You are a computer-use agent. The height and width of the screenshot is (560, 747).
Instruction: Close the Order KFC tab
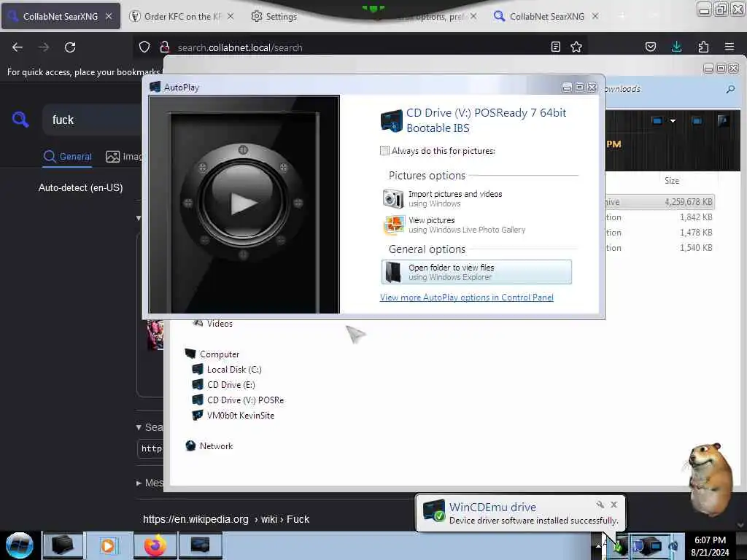pos(231,16)
